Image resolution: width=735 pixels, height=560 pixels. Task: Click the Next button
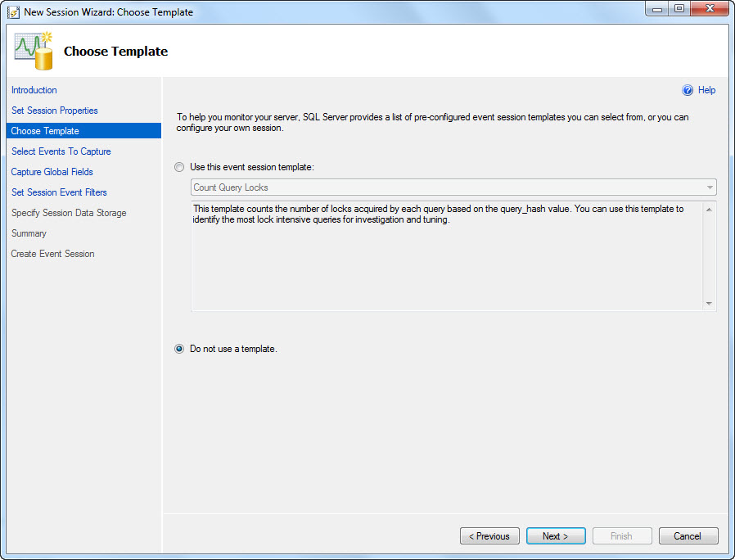tap(556, 535)
